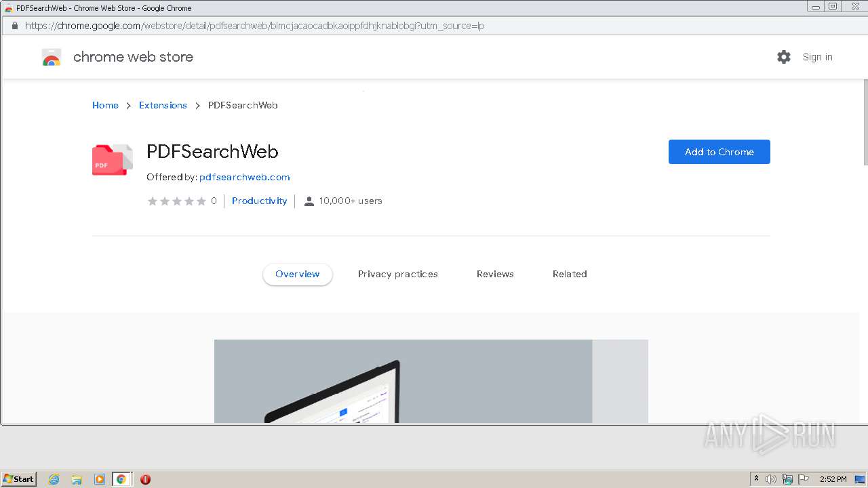Open Windows Explorer folder taskbar icon
This screenshot has height=488, width=868.
pyautogui.click(x=77, y=479)
